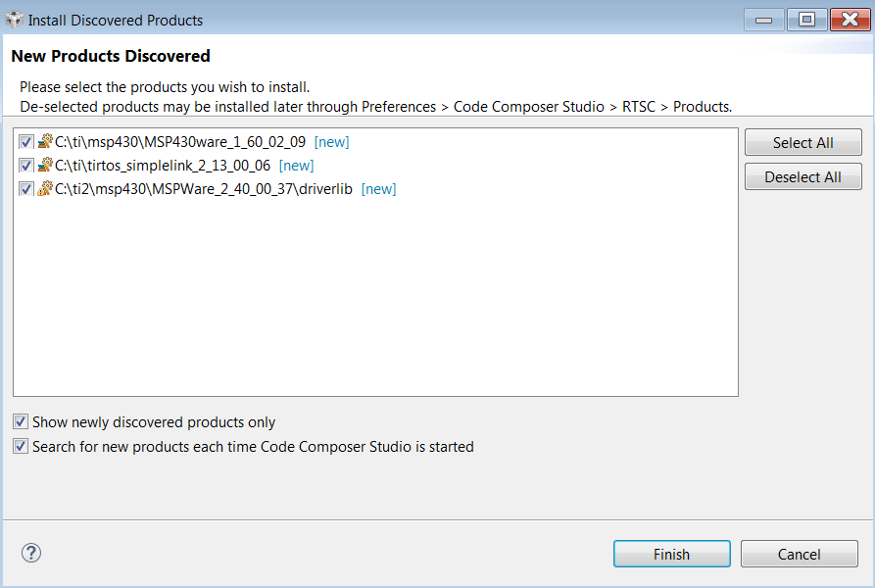
Task: Open help via the question mark icon
Action: [31, 553]
